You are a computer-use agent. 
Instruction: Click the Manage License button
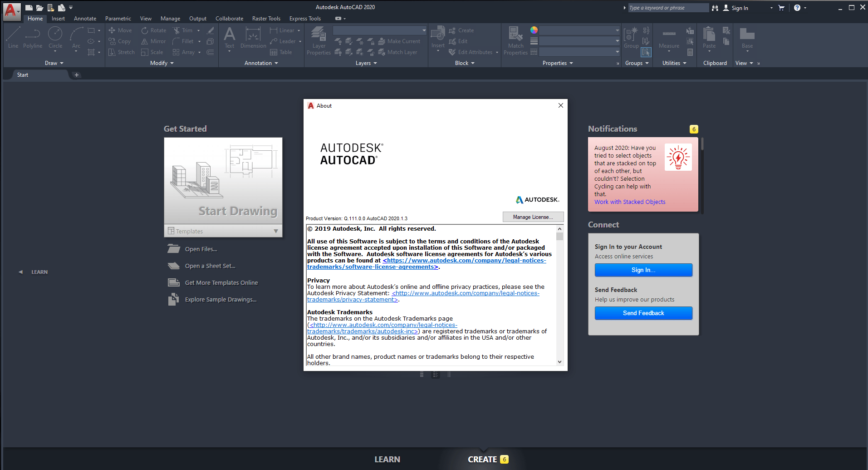coord(533,217)
